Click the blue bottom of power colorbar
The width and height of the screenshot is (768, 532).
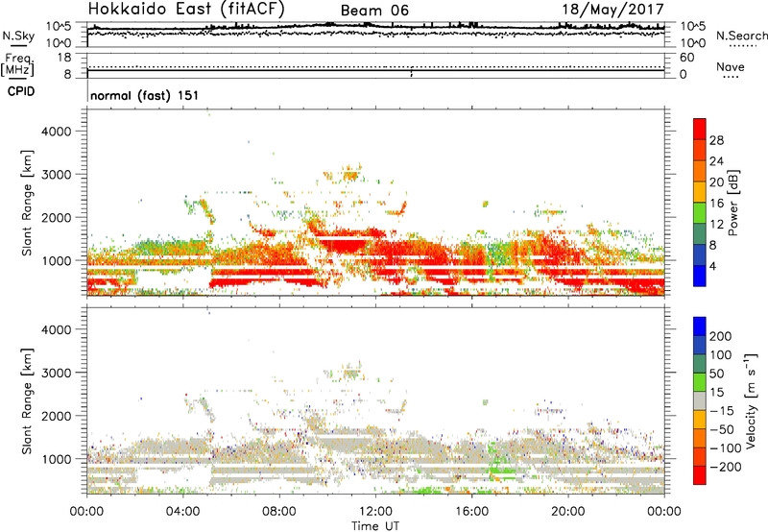coord(700,276)
